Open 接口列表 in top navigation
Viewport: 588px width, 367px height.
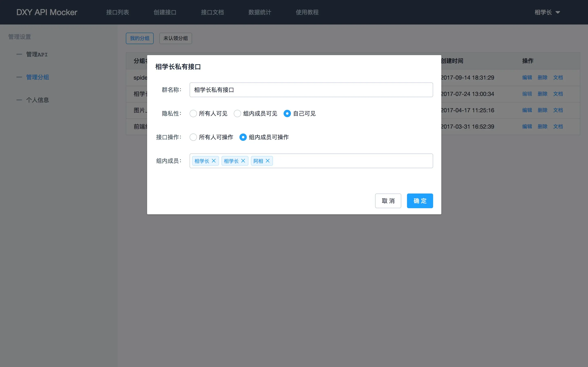click(x=117, y=12)
